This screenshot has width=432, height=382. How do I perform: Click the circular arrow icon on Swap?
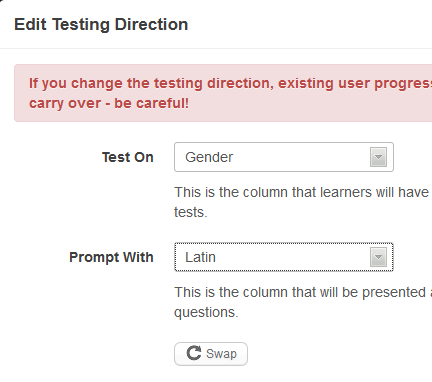pyautogui.click(x=194, y=353)
